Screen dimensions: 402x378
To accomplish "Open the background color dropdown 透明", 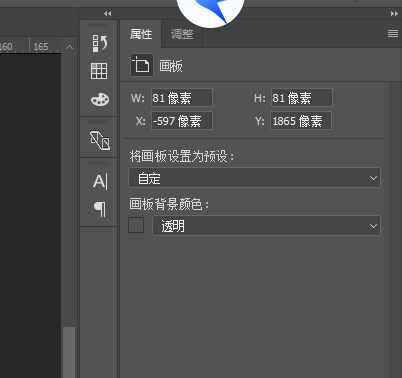I will pyautogui.click(x=266, y=226).
